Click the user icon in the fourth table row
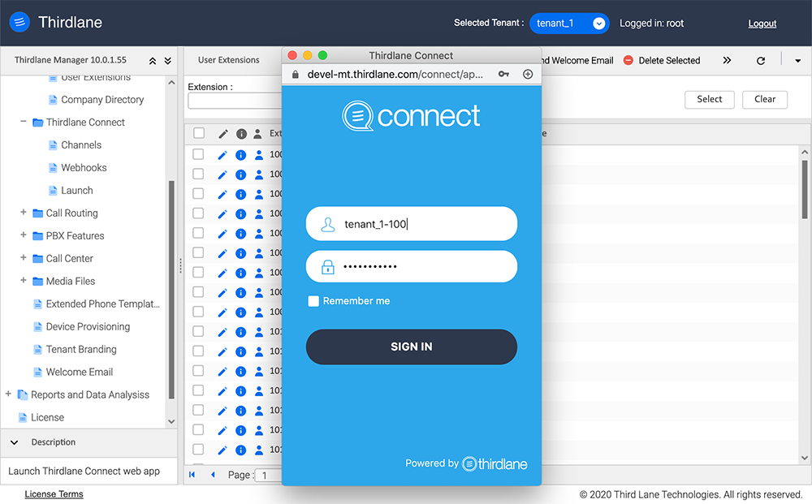Screen dimensions: 812x504 pyautogui.click(x=259, y=213)
